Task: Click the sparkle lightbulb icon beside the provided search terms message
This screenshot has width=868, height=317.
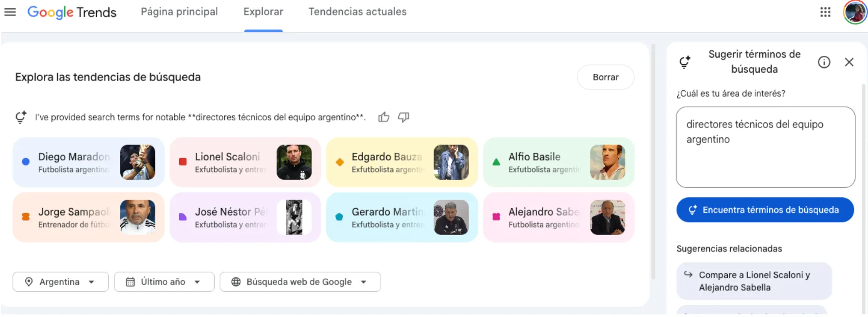Action: click(x=21, y=117)
